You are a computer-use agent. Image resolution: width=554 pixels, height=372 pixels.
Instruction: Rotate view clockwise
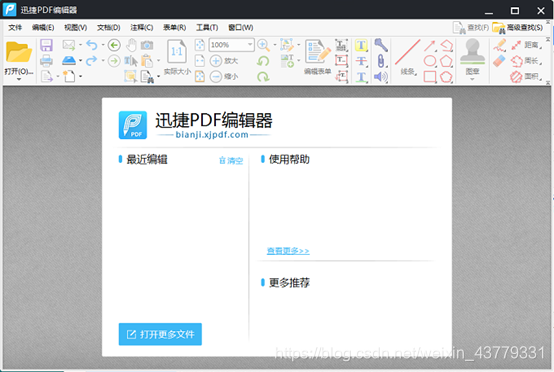click(263, 76)
